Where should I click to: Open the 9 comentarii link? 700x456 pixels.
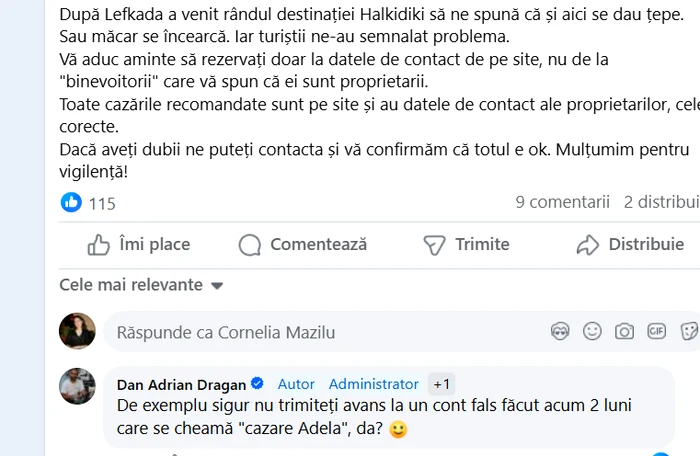click(x=562, y=203)
